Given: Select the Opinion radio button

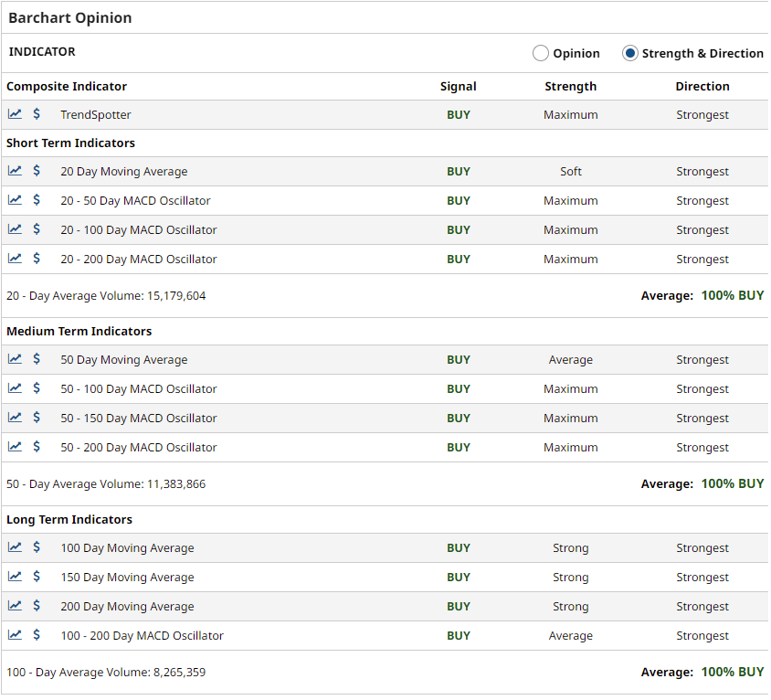Looking at the screenshot, I should pos(541,53).
